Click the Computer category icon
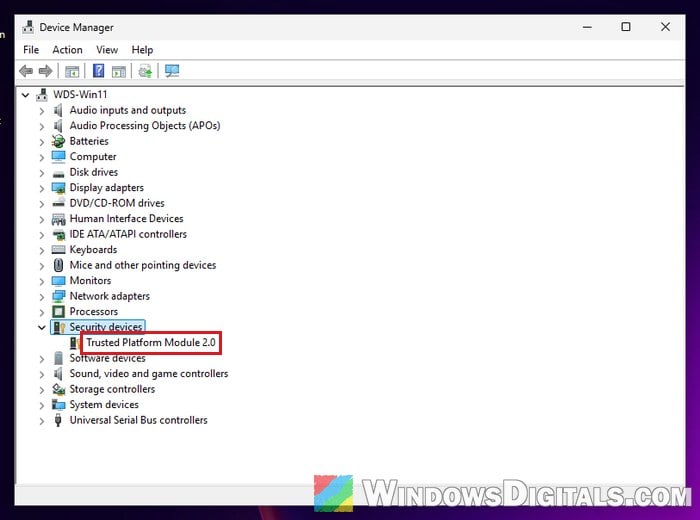The image size is (700, 520). [x=58, y=157]
